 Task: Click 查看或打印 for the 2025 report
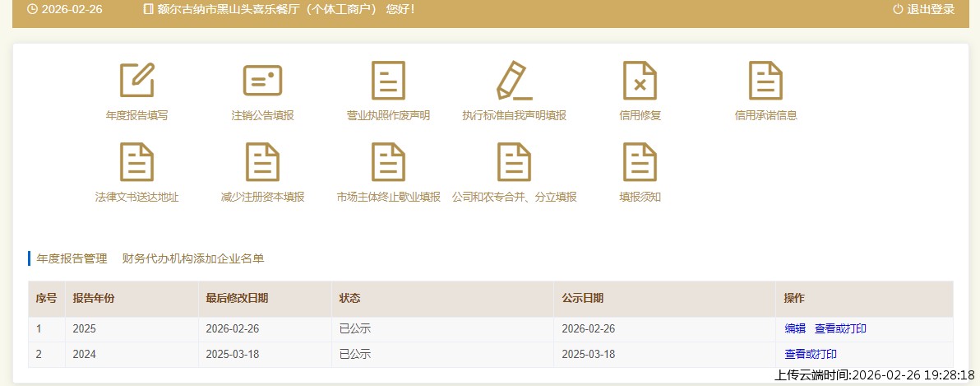click(x=840, y=329)
